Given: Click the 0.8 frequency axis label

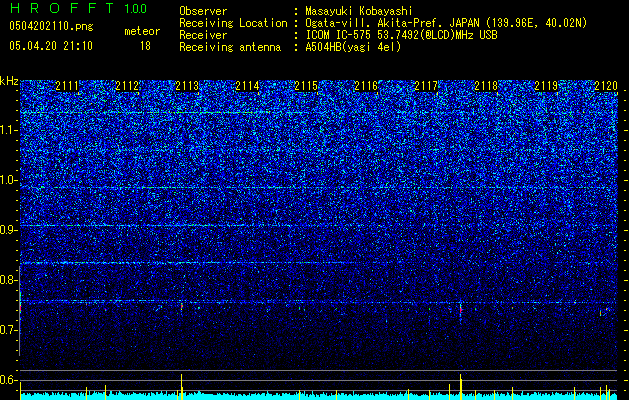Looking at the screenshot, I should click(x=9, y=280).
